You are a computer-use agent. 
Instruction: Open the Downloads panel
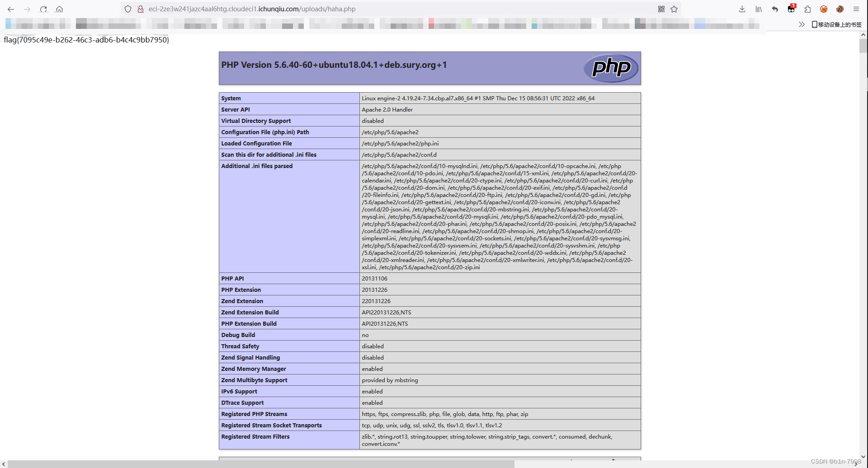click(742, 9)
